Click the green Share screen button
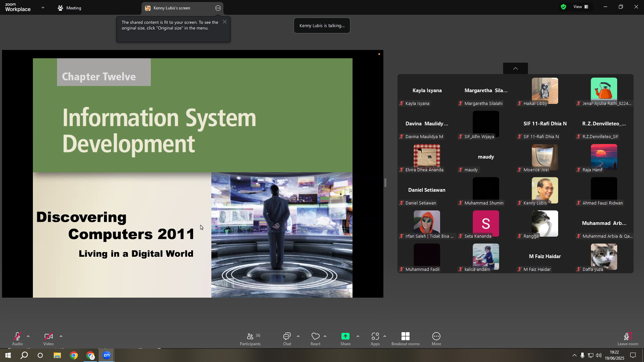Image resolution: width=644 pixels, height=362 pixels. pos(345,339)
